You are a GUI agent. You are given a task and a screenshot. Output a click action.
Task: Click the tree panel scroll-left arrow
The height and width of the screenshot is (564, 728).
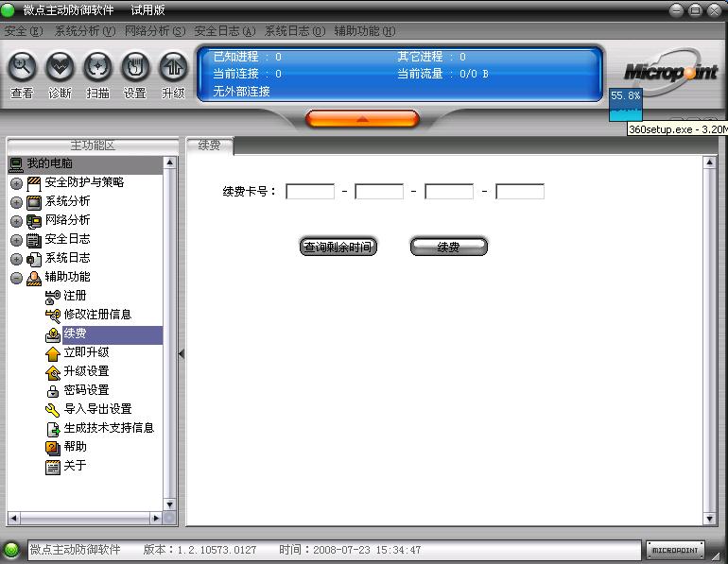pos(13,518)
